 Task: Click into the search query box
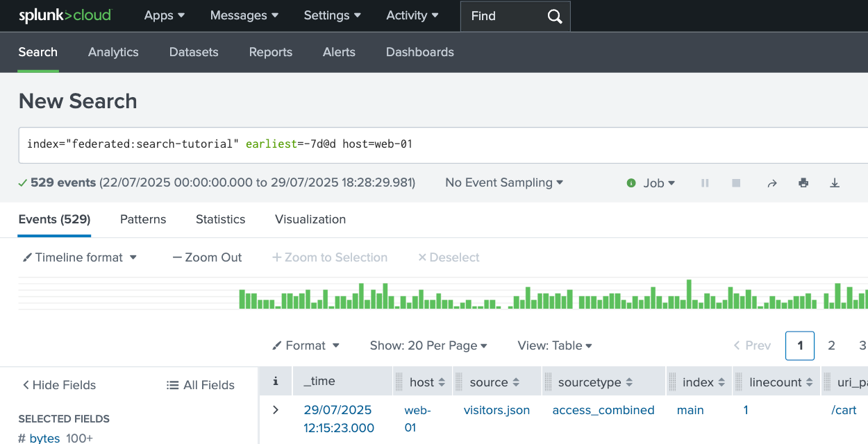tap(443, 145)
